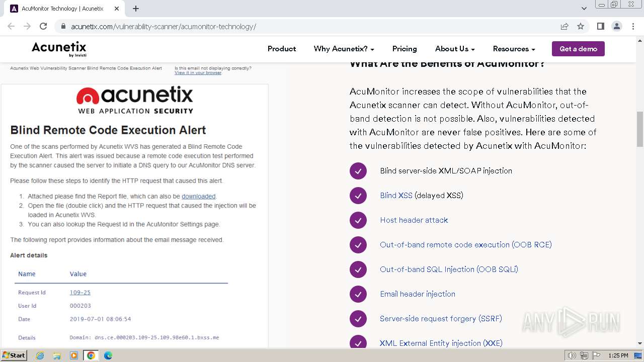Click the Acunetix by Invicti logo
The width and height of the screenshot is (644, 362).
click(59, 49)
